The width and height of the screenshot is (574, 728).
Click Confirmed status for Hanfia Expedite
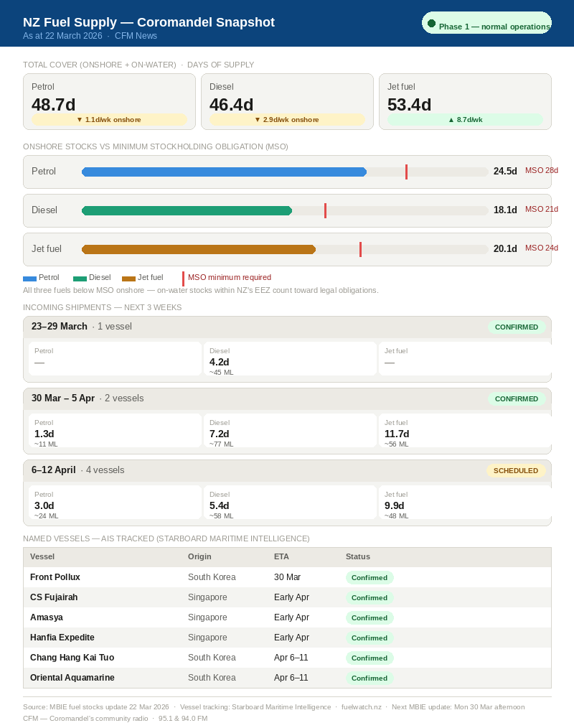pos(370,638)
